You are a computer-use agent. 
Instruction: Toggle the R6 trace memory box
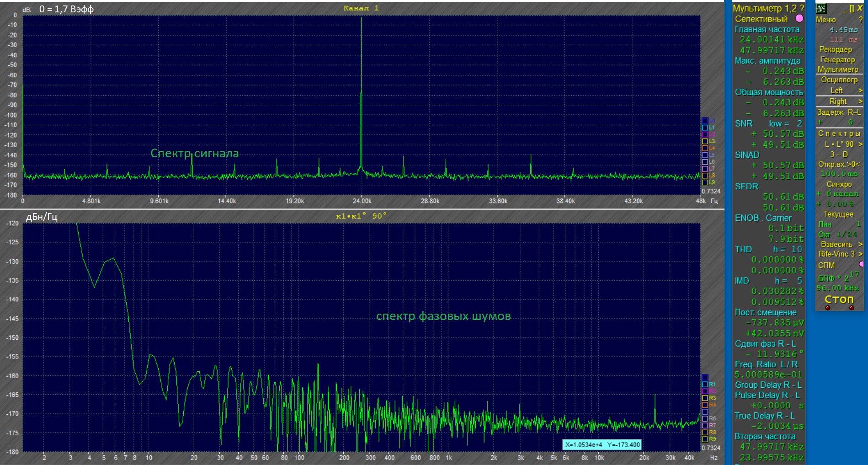(x=705, y=419)
